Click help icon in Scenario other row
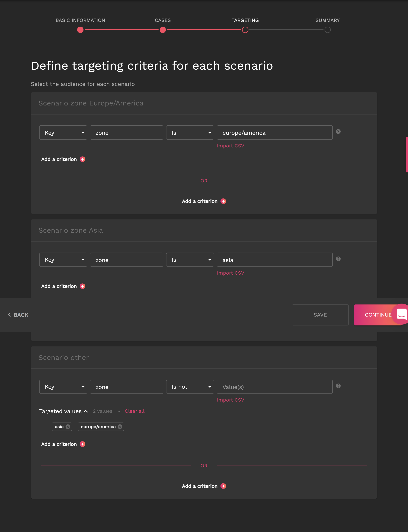This screenshot has width=408, height=532. [x=338, y=386]
